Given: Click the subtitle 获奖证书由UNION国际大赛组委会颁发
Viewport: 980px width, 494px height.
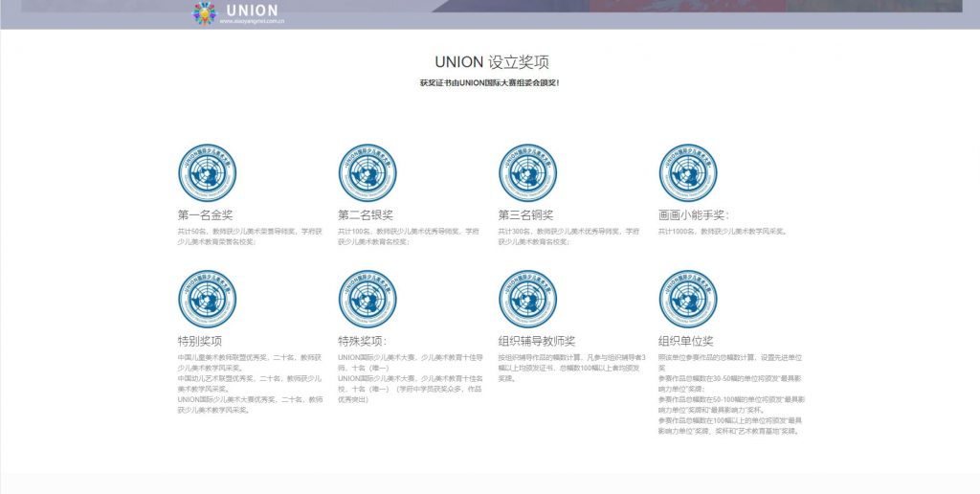Looking at the screenshot, I should [490, 82].
